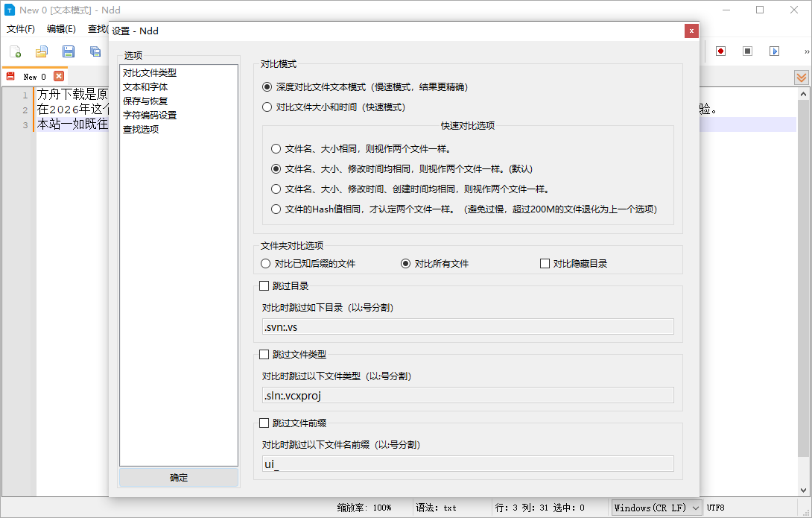The width and height of the screenshot is (812, 518).
Task: Play macro using blue play icon
Action: point(774,51)
